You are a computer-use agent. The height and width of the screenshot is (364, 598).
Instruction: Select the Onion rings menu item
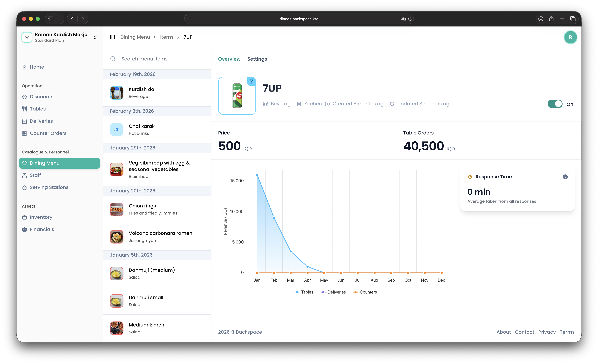click(x=157, y=209)
